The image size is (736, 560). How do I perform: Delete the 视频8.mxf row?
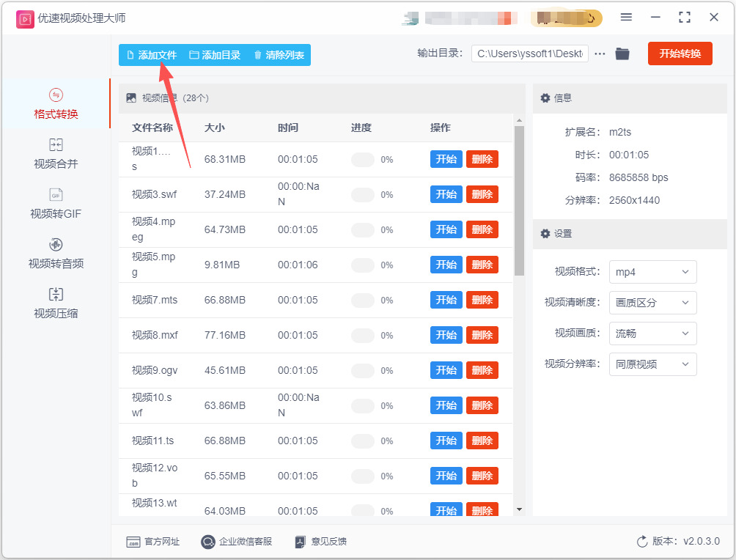[482, 335]
